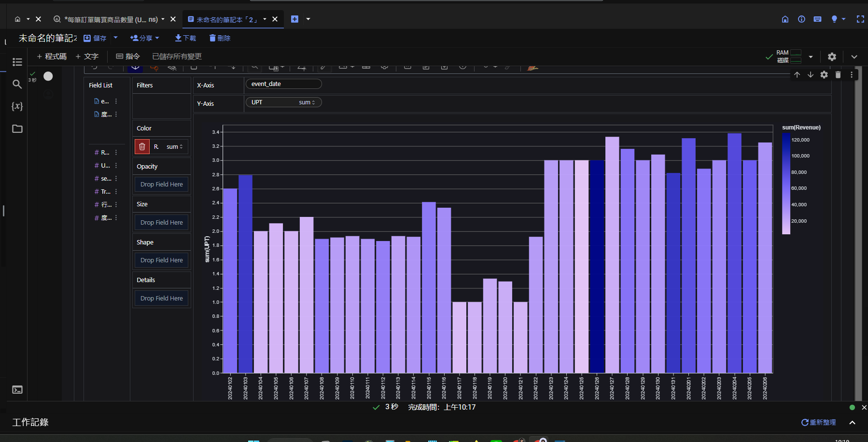Remove the color field with red trash icon

pos(142,147)
